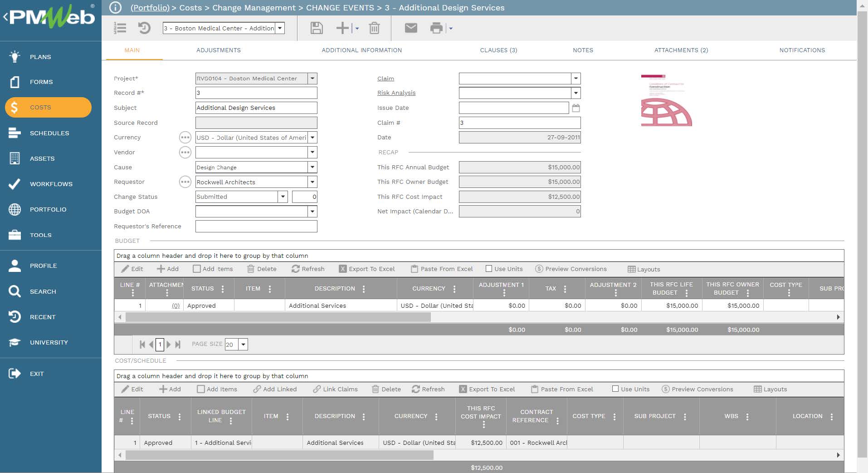The image size is (868, 473).
Task: Open the Change Status dropdown
Action: tap(283, 197)
